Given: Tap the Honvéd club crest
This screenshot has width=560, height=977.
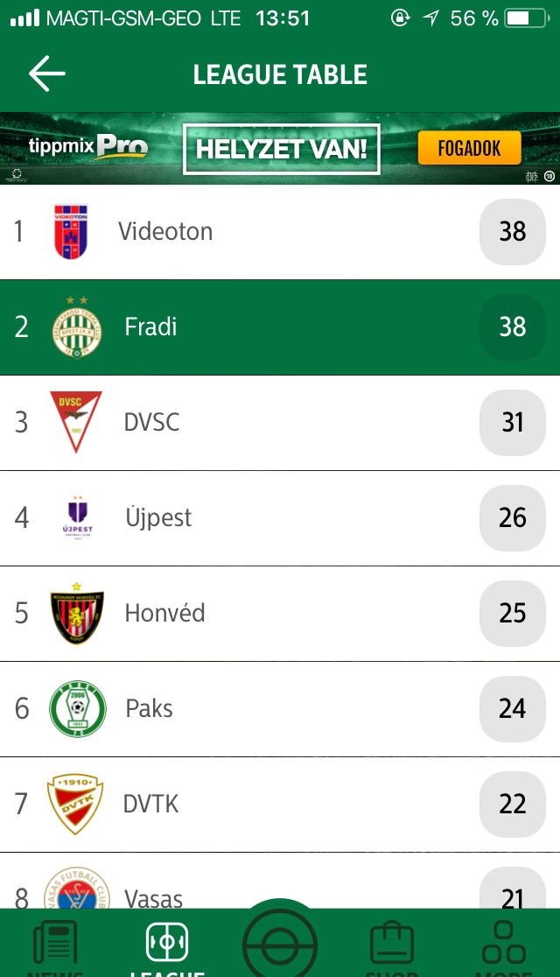Looking at the screenshot, I should [x=77, y=613].
